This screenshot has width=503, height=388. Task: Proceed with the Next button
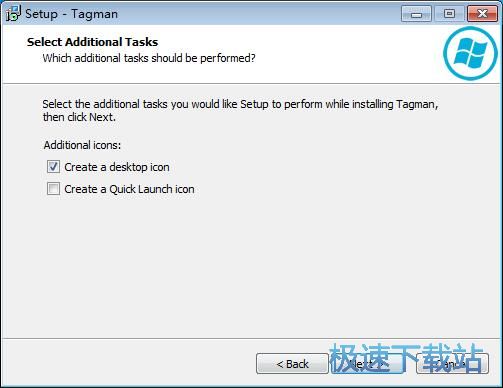[x=367, y=364]
